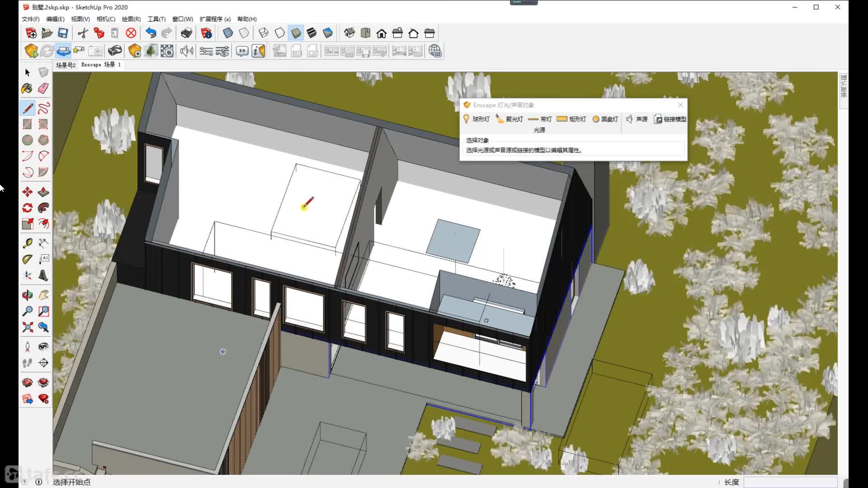Select the arrow Select tool

27,72
